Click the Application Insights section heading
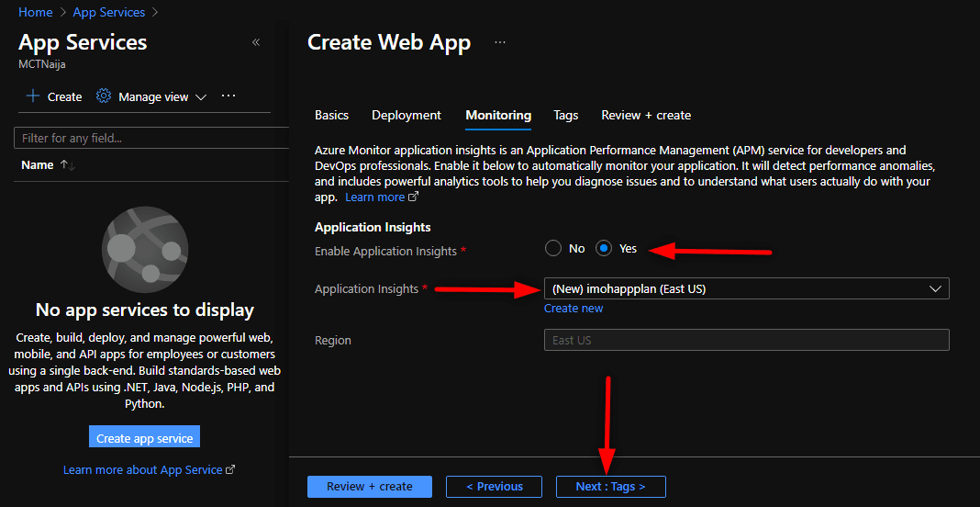This screenshot has width=980, height=507. pyautogui.click(x=373, y=227)
